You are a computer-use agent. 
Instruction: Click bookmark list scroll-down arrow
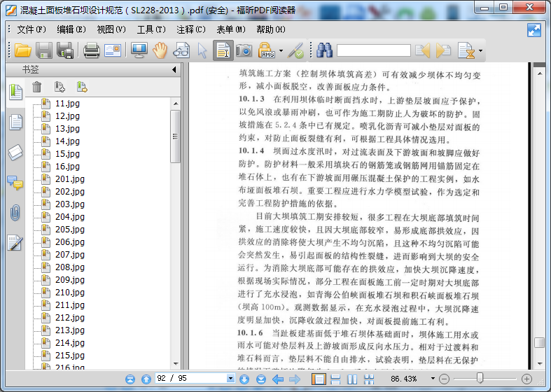point(176,364)
